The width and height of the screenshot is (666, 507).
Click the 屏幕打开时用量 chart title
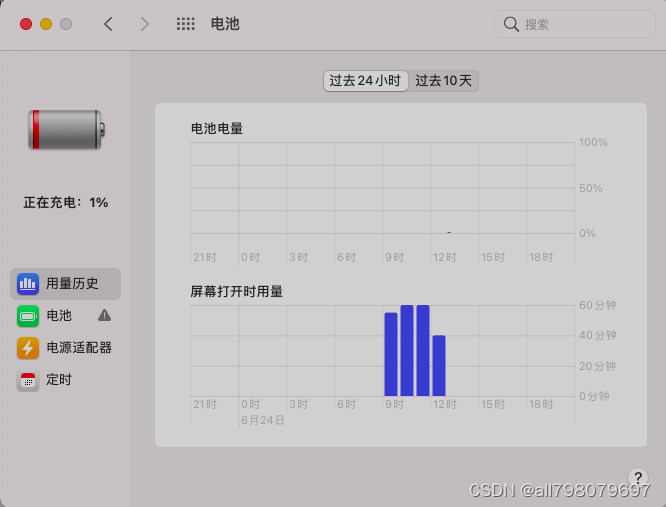[237, 291]
